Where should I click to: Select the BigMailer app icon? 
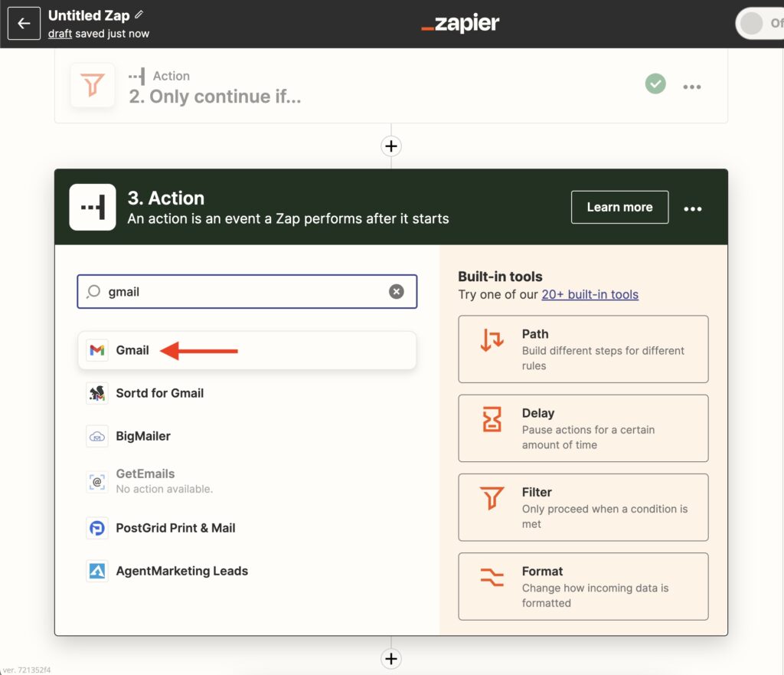pos(97,434)
